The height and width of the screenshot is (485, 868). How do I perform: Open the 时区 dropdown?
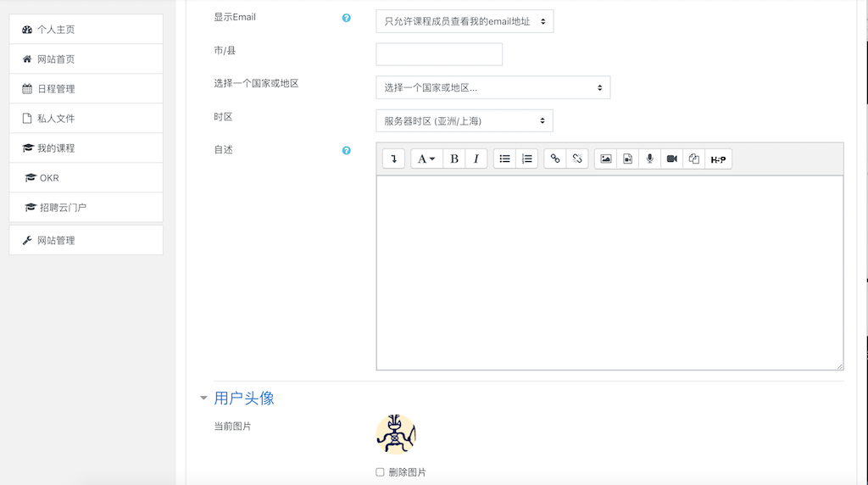464,120
